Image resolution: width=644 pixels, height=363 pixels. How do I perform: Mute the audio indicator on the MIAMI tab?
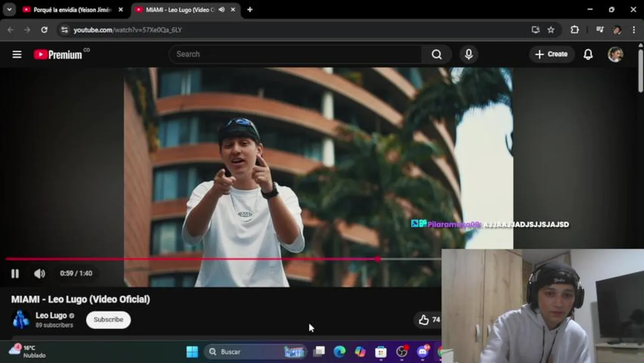pos(222,10)
